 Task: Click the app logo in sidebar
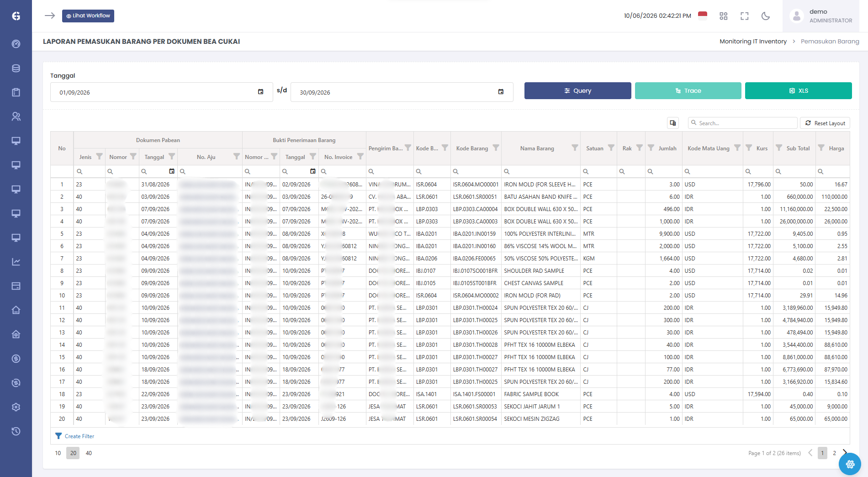coord(16,16)
